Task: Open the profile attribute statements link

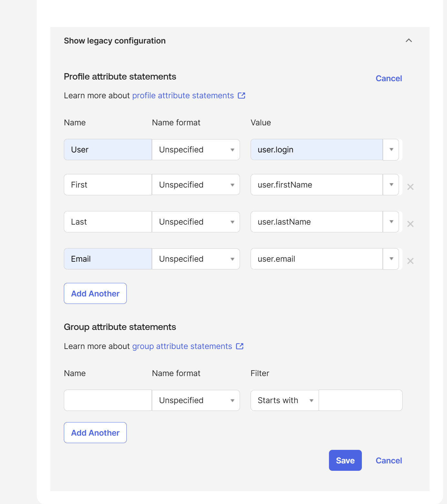Action: pos(183,96)
